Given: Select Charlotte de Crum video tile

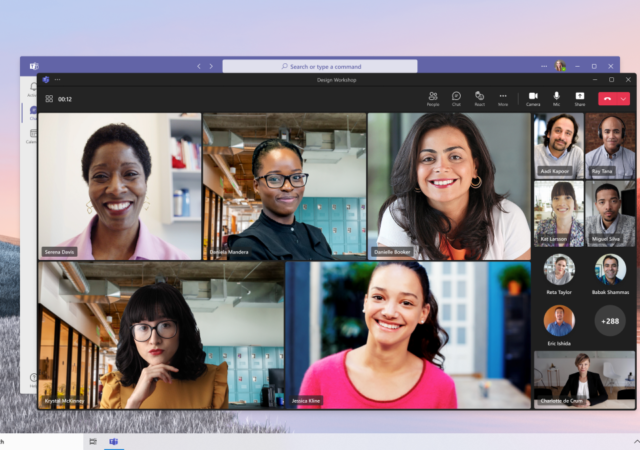Looking at the screenshot, I should 584,379.
